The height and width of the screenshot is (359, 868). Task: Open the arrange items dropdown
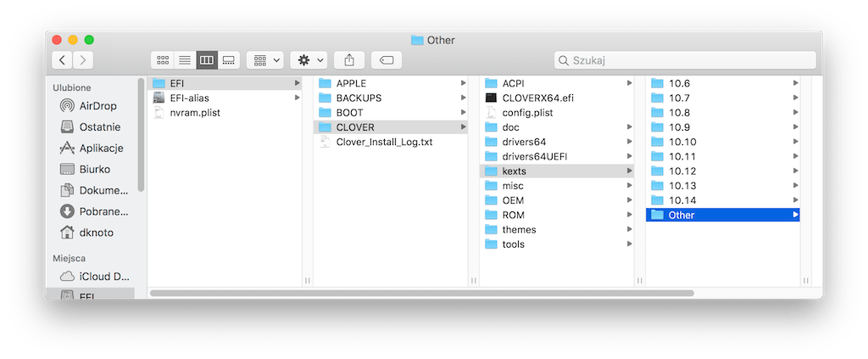pyautogui.click(x=264, y=60)
